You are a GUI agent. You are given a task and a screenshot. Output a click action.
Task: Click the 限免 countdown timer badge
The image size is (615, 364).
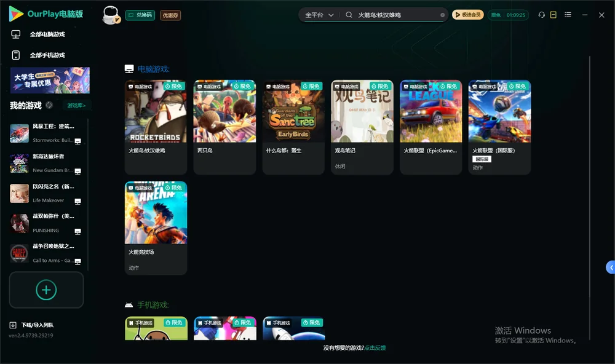point(508,15)
